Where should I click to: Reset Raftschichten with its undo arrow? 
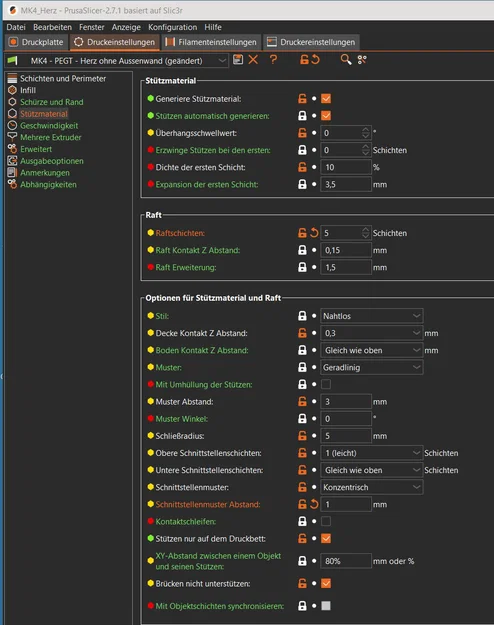(x=314, y=233)
